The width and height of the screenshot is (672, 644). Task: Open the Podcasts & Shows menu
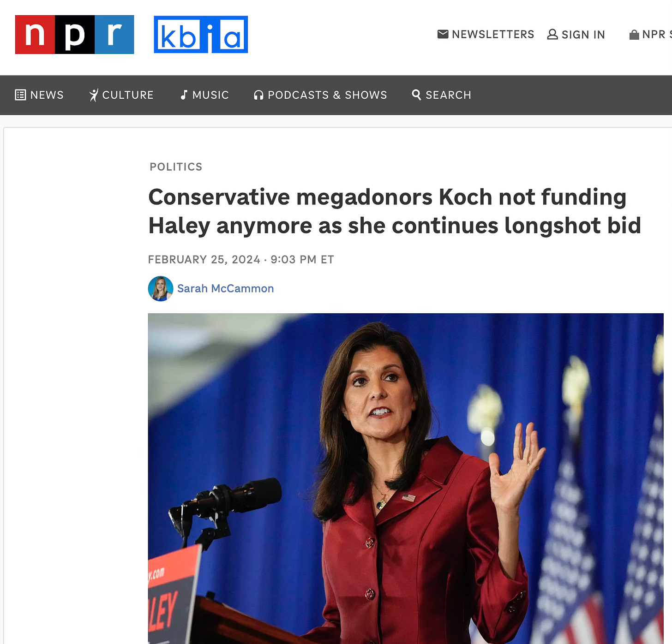pyautogui.click(x=320, y=95)
